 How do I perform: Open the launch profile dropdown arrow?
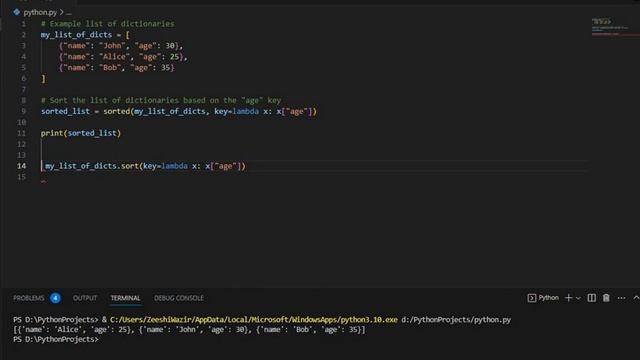pyautogui.click(x=578, y=298)
